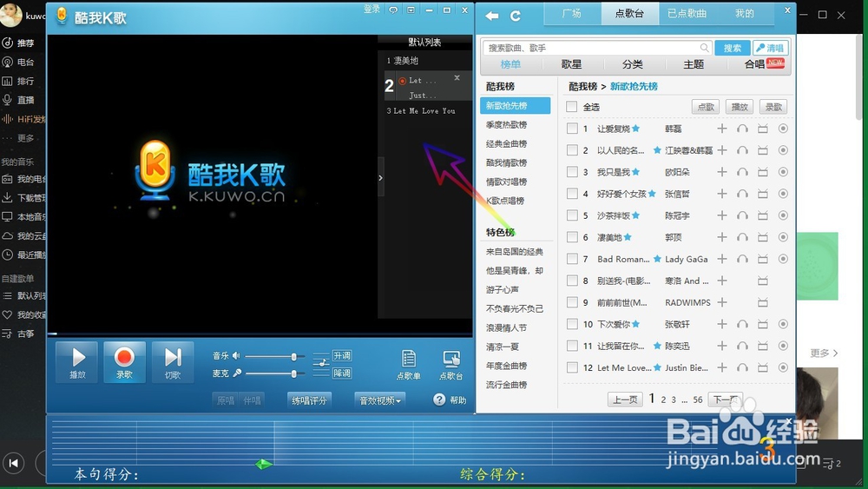This screenshot has width=868, height=489.
Task: Toggle 原唱 original vocal mode
Action: 226,400
